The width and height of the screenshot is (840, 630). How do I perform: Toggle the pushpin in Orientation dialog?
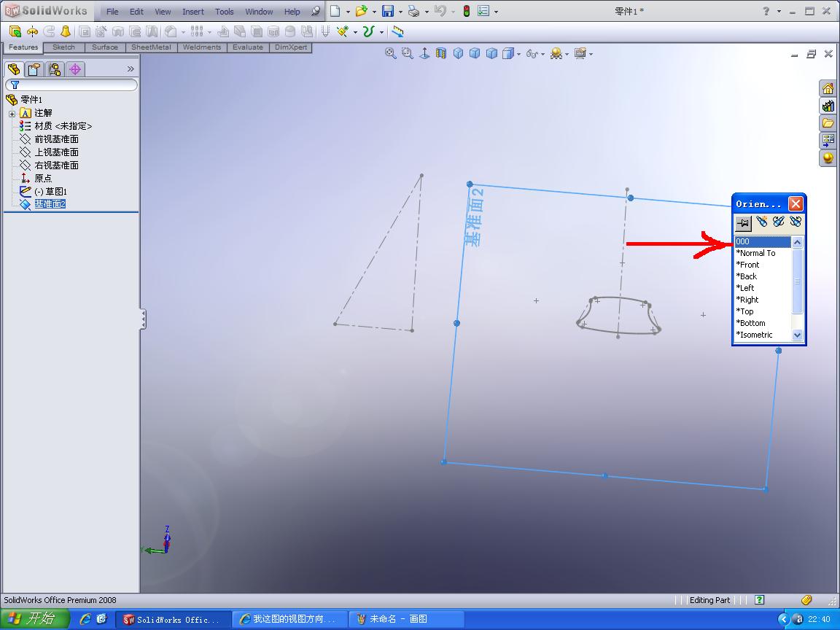pos(743,223)
